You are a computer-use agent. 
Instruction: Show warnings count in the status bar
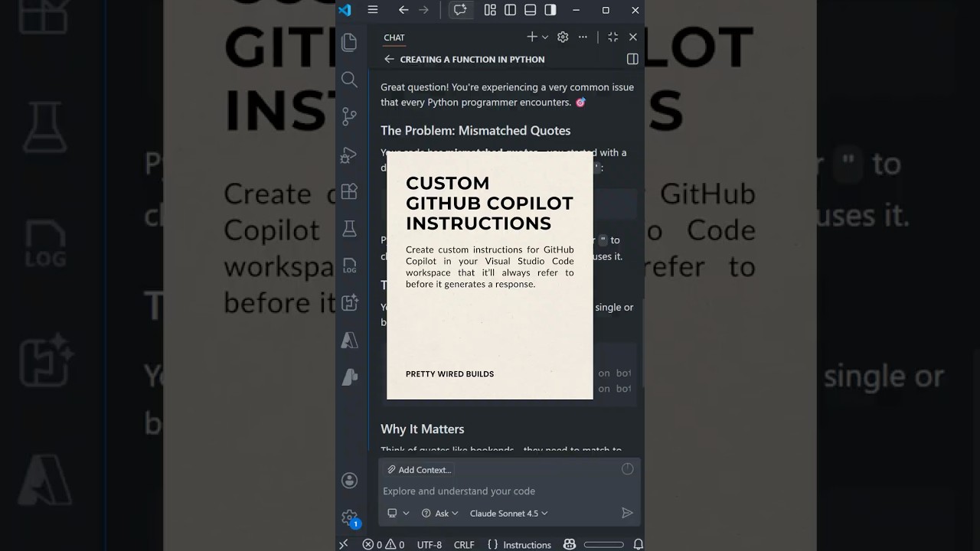[x=395, y=544]
